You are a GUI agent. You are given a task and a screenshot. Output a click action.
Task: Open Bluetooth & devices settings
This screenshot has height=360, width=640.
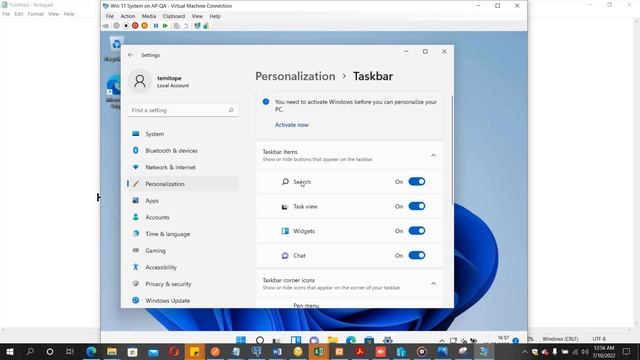click(x=183, y=151)
